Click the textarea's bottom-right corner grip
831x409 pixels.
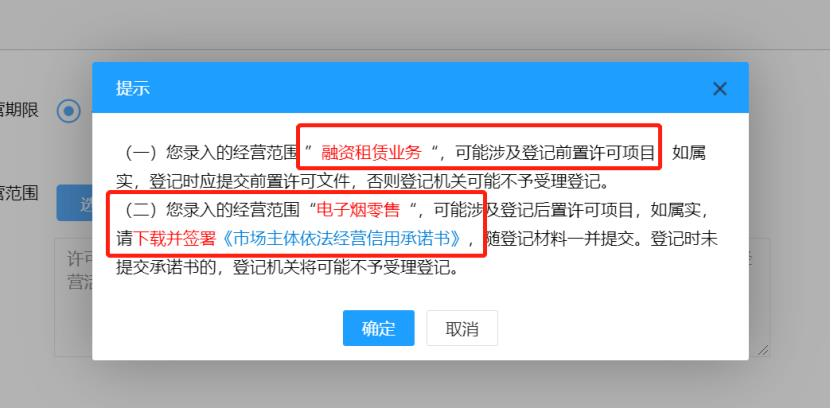(x=763, y=350)
